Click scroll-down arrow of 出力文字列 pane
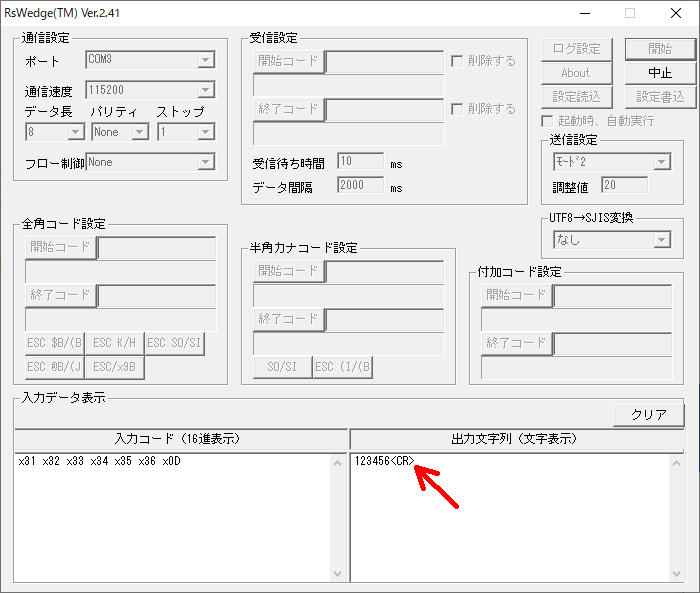700x593 pixels. tap(677, 574)
